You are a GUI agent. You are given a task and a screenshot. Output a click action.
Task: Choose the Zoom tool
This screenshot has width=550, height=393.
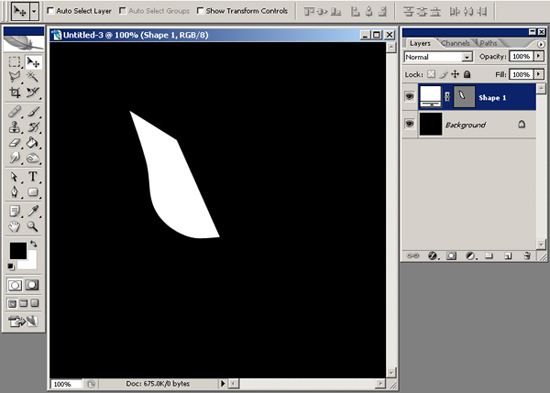(33, 227)
